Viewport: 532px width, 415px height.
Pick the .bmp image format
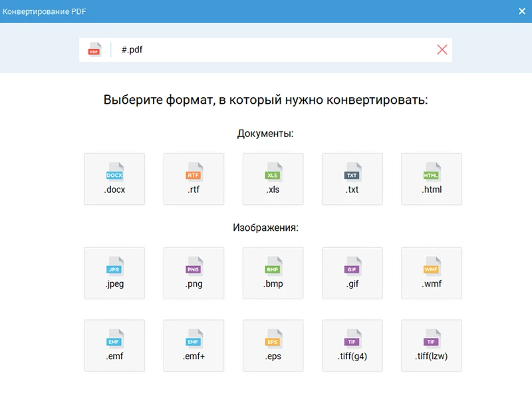[273, 273]
